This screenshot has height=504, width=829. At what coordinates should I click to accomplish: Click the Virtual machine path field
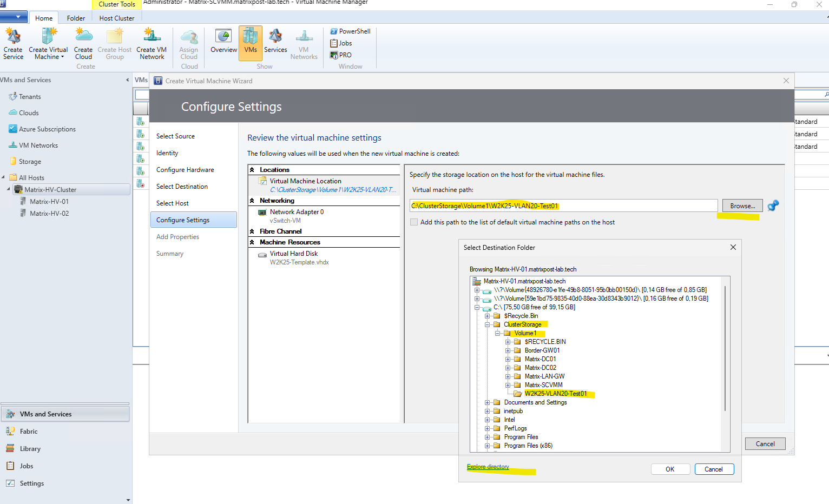[563, 205]
